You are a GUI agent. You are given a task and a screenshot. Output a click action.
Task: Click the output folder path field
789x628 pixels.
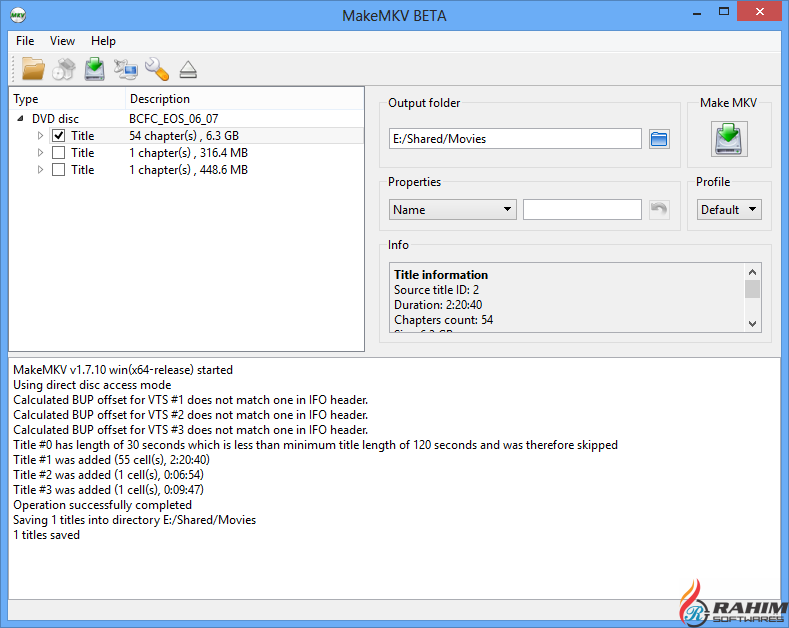[515, 139]
